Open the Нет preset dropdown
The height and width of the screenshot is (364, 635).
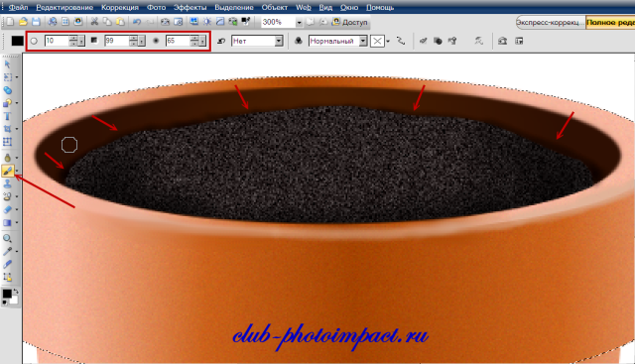[279, 41]
